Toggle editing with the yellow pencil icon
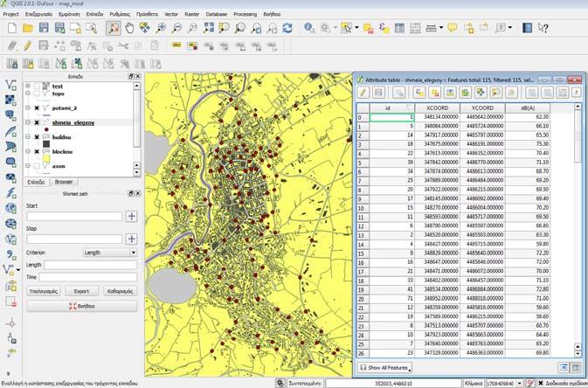 27,45
